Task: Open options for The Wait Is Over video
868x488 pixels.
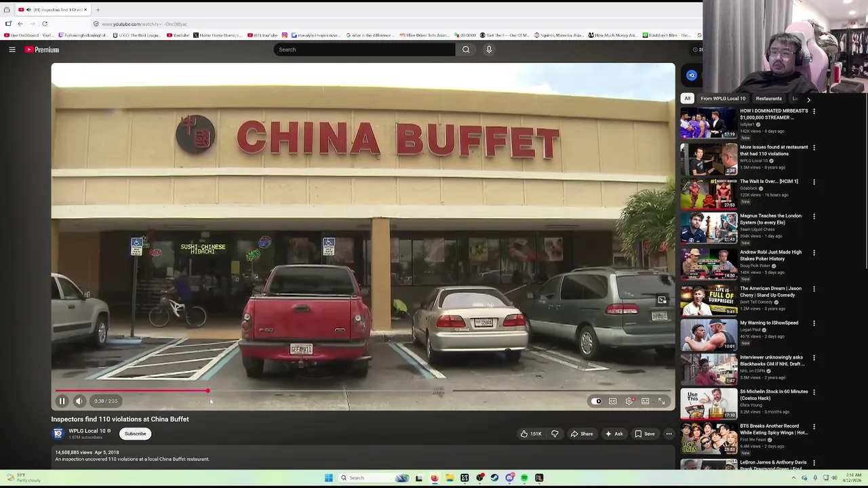Action: 814,182
